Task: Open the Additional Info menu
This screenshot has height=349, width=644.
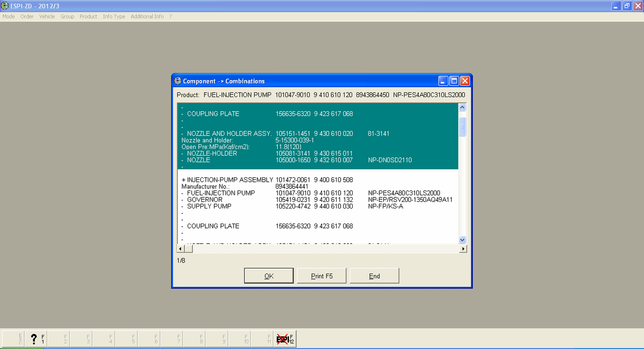Action: pos(147,17)
